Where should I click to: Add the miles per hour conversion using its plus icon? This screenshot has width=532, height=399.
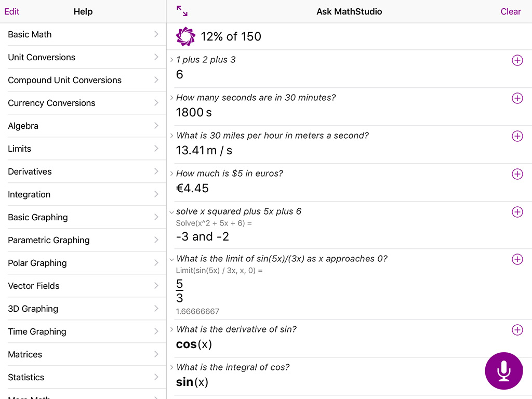click(x=517, y=136)
